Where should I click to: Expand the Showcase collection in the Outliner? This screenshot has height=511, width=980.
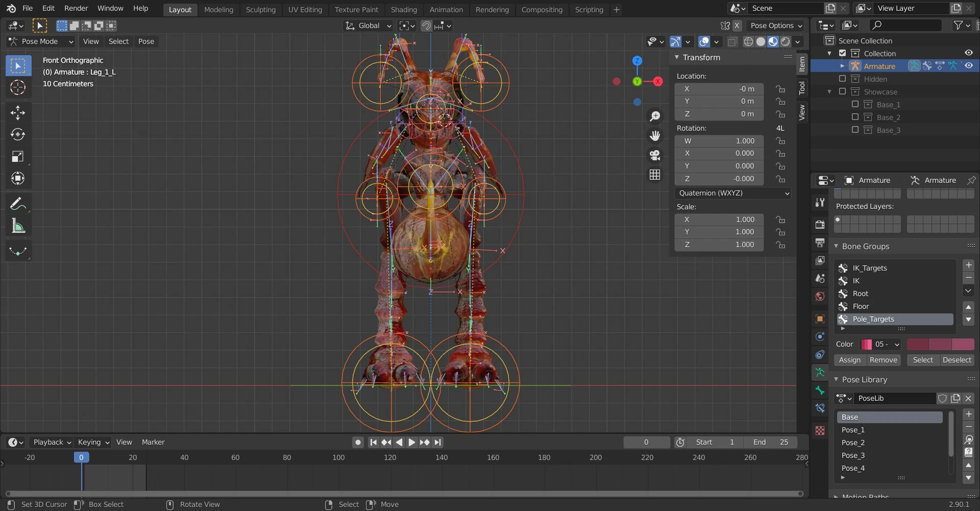pyautogui.click(x=830, y=91)
